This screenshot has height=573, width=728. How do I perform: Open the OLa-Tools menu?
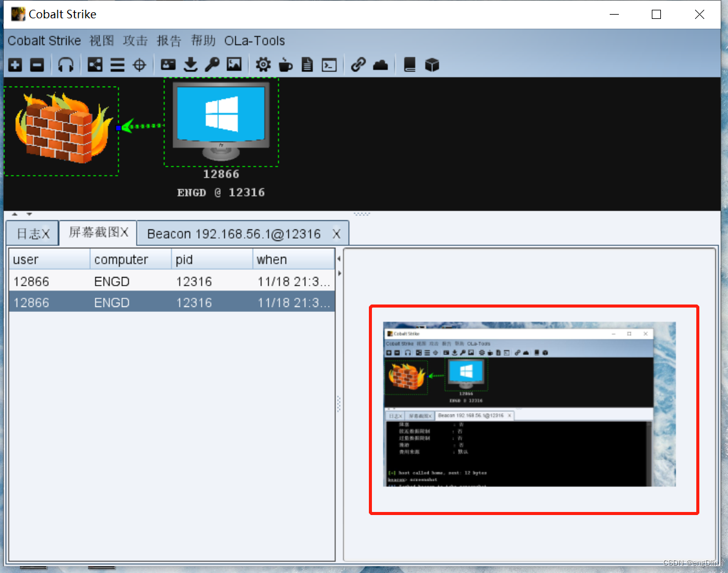click(x=254, y=41)
